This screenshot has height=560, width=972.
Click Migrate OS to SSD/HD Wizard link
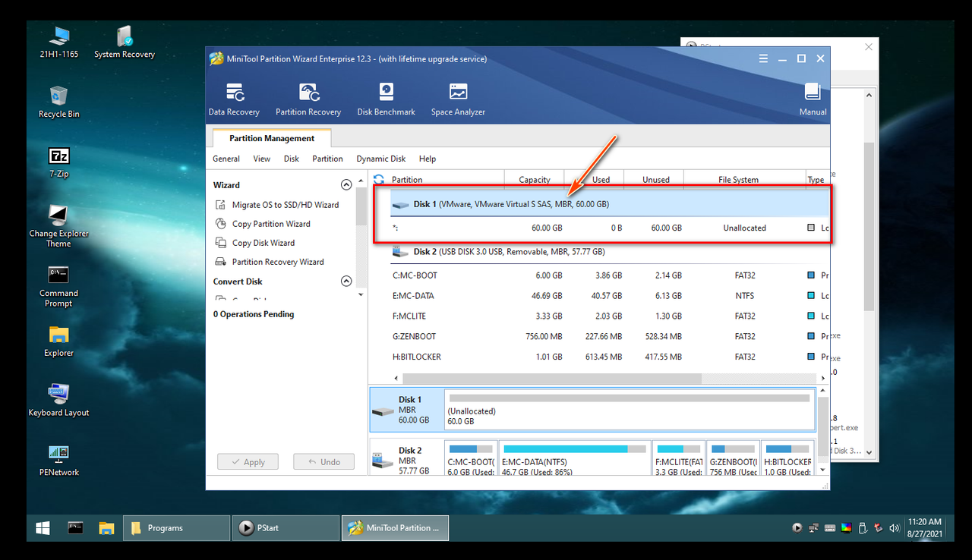[286, 205]
